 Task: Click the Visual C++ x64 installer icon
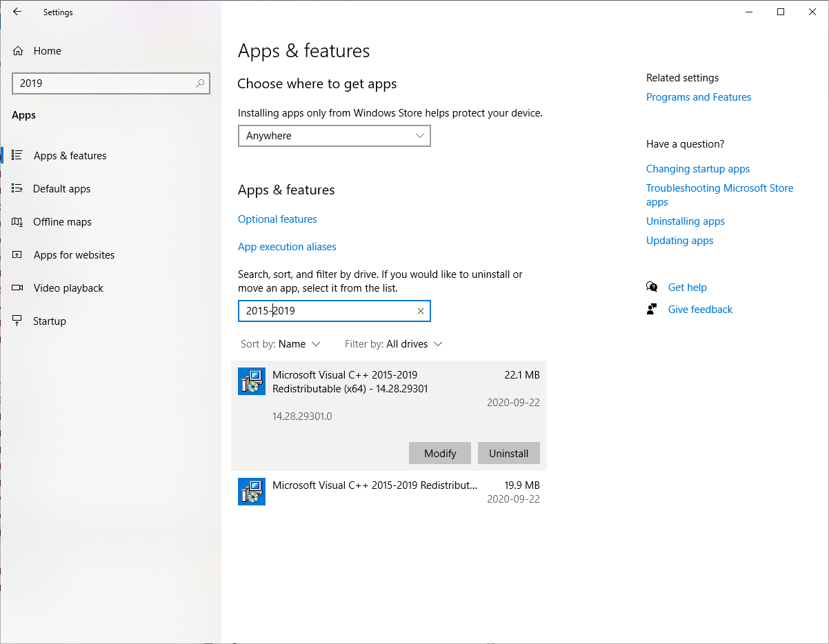pyautogui.click(x=252, y=381)
